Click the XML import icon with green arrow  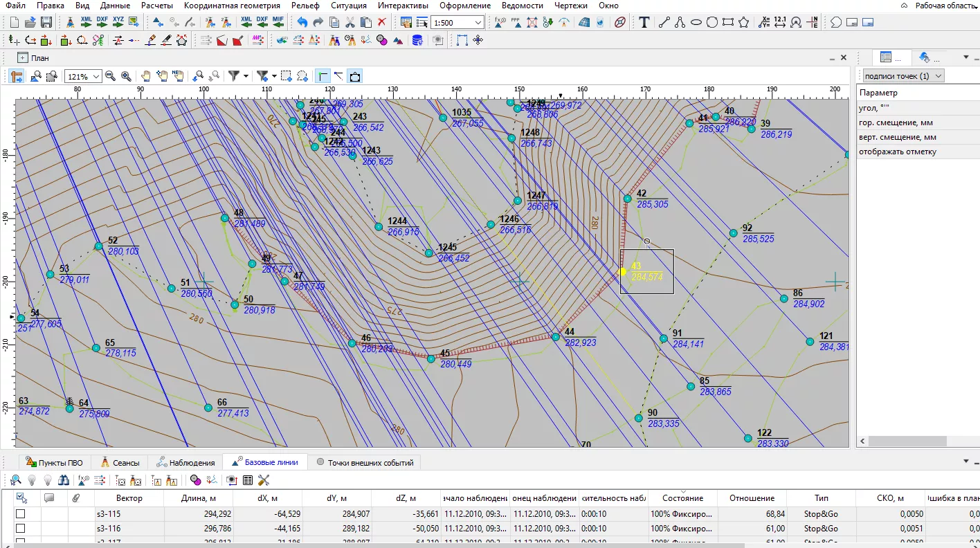click(x=87, y=23)
